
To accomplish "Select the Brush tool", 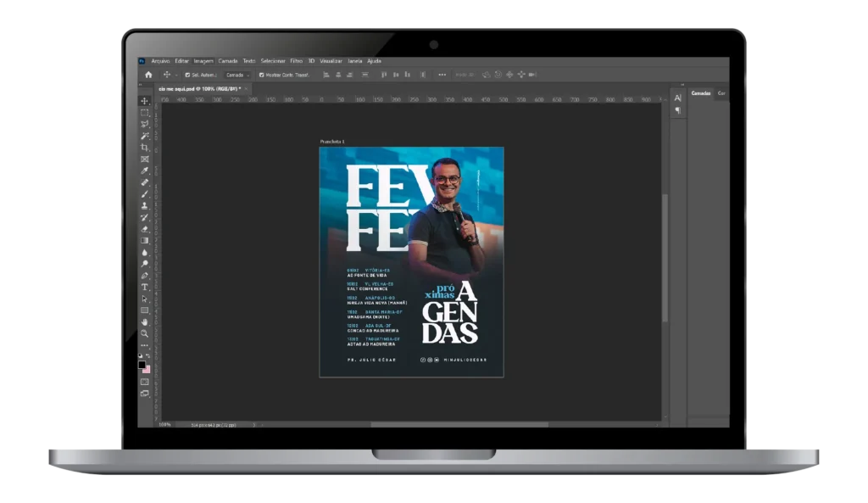I will tap(145, 194).
